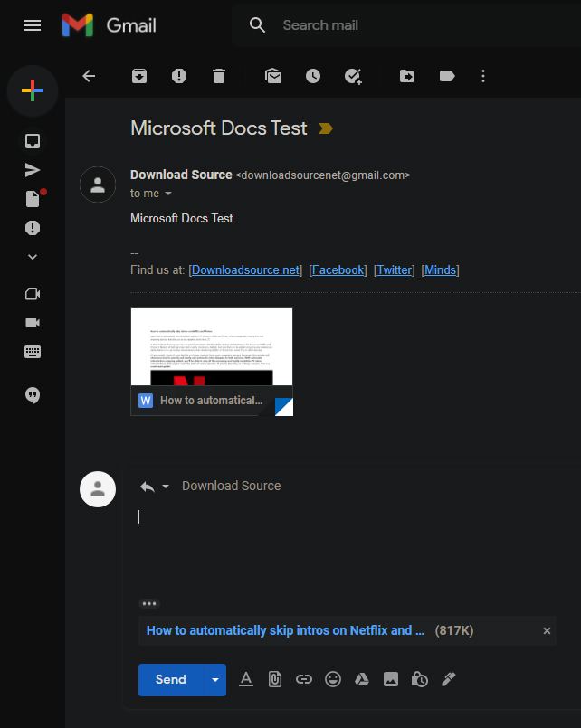Insert a photo in reply

point(391,679)
